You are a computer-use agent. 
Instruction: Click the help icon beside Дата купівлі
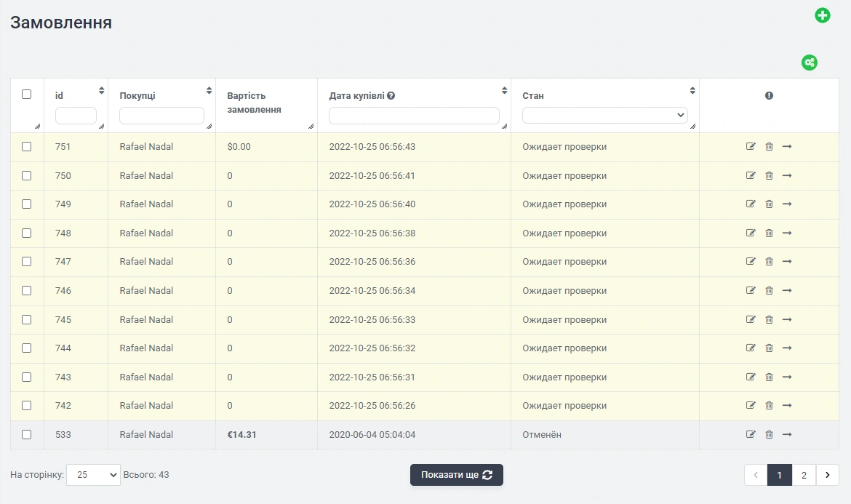391,96
